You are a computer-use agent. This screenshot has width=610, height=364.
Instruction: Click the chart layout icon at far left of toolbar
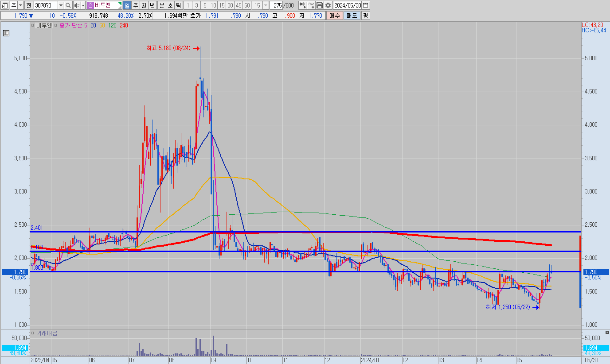tap(5, 5)
